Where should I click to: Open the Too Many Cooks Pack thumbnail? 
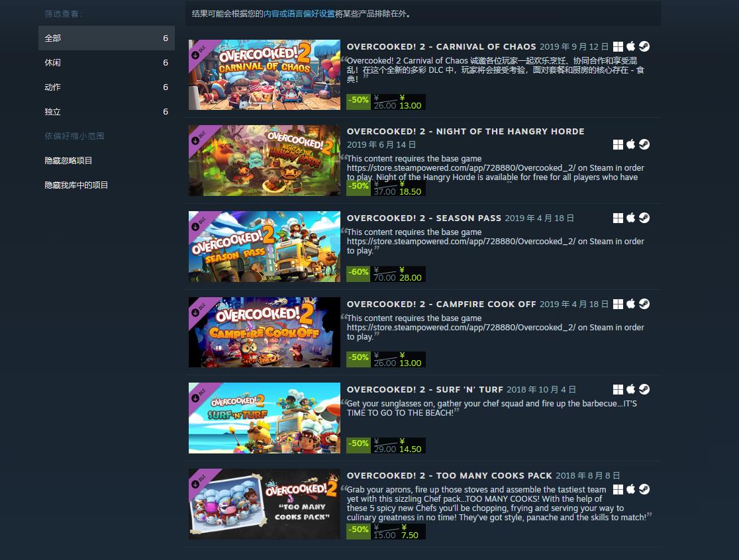264,504
